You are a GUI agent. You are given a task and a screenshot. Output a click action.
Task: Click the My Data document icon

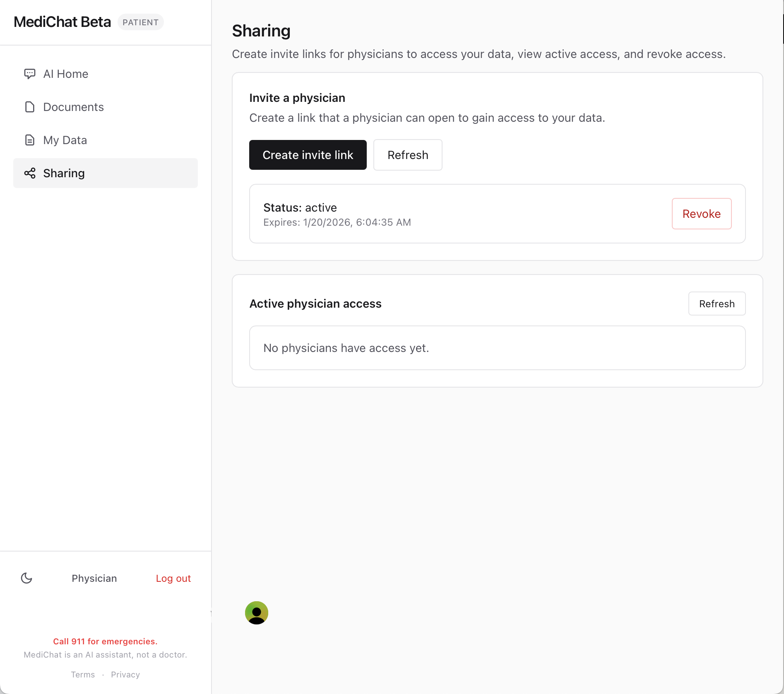(x=29, y=140)
